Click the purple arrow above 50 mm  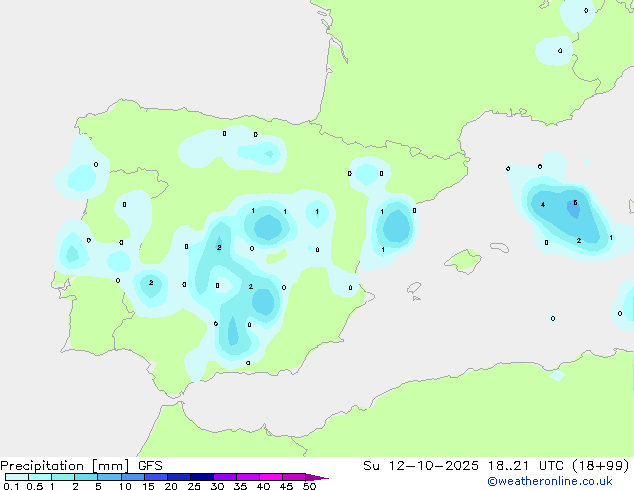[317, 477]
